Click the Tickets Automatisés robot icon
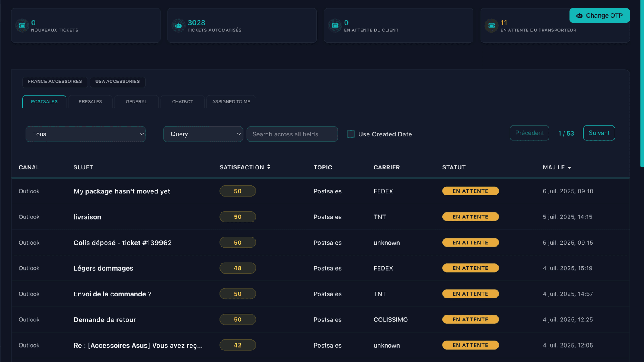The image size is (644, 362). (x=178, y=25)
